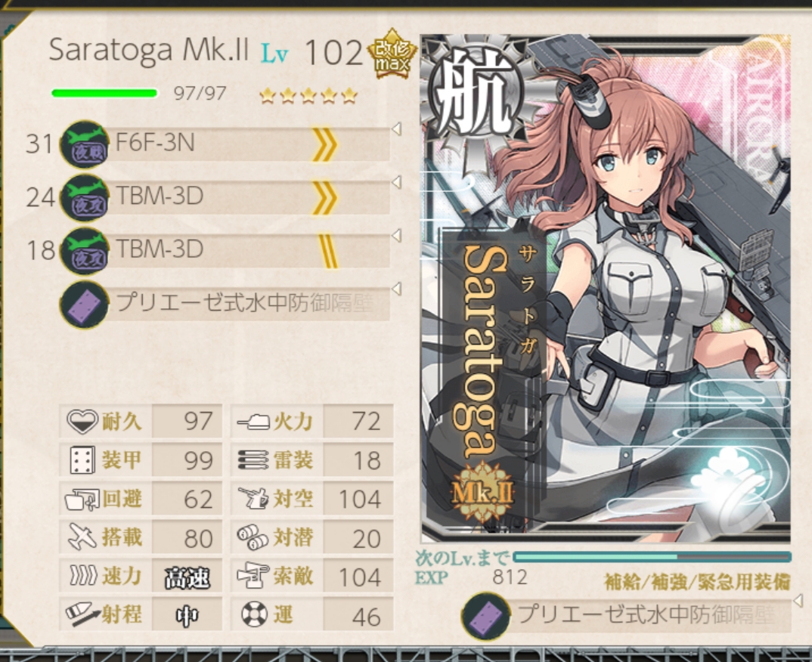Viewport: 812px width, 662px height.
Task: Expand the reinforcement slot arrow
Action: pyautogui.click(x=798, y=600)
